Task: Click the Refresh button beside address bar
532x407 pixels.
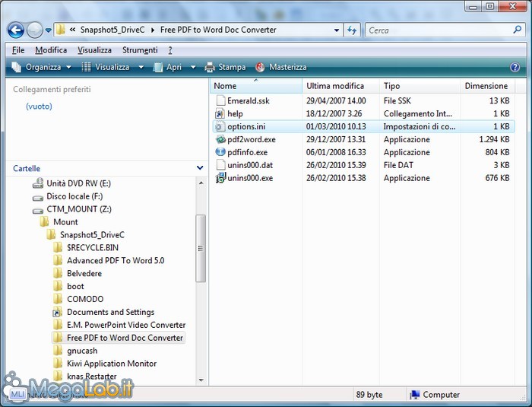Action: pos(352,30)
